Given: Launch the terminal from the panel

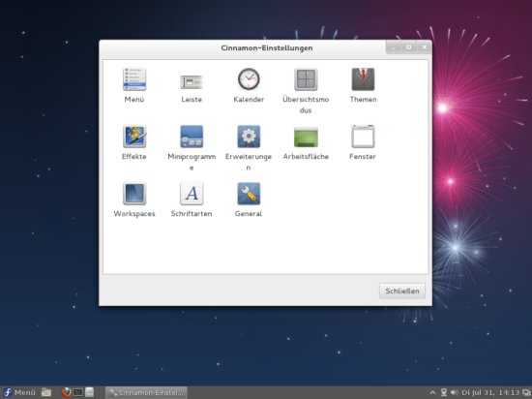Looking at the screenshot, I should coord(77,392).
